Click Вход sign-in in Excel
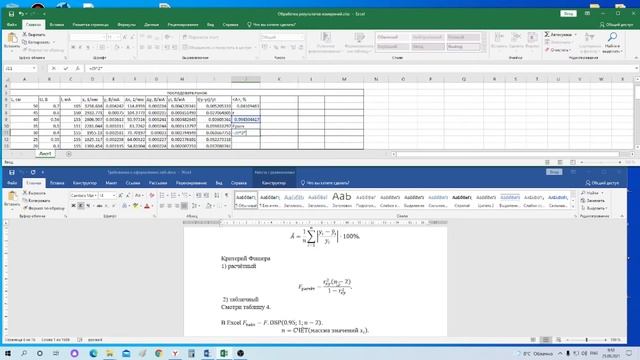The height and width of the screenshot is (360, 640). click(x=569, y=14)
